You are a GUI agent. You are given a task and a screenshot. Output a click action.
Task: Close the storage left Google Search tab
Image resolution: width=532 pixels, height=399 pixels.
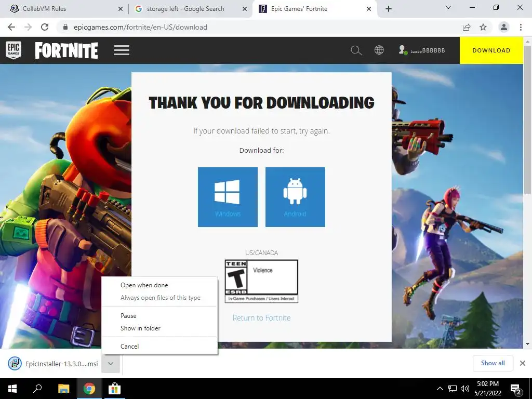245,9
